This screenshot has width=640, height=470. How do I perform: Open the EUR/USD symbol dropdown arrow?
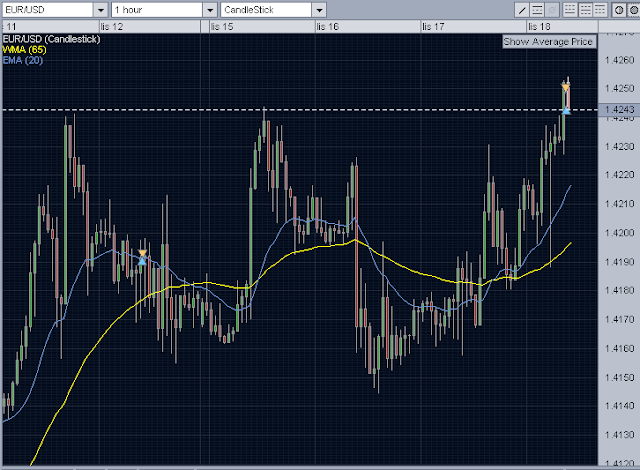click(x=100, y=10)
